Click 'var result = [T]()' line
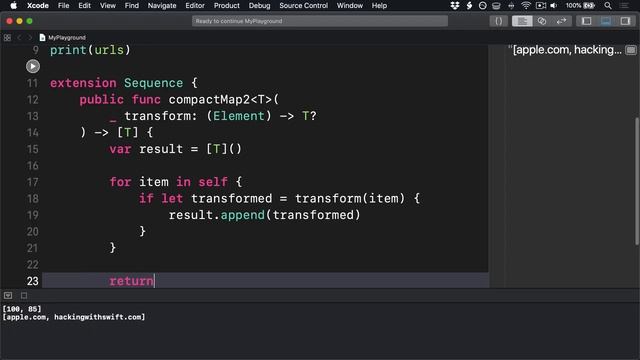 [x=176, y=149]
